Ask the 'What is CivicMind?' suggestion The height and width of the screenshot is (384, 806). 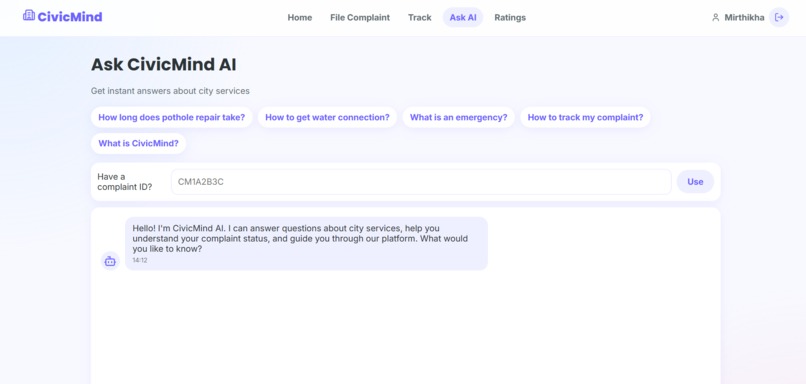(138, 143)
